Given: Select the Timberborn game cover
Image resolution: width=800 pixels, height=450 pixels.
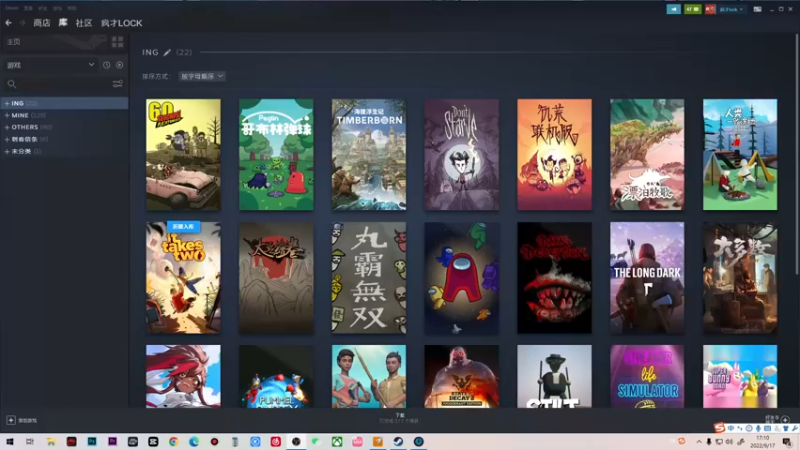Looking at the screenshot, I should coord(369,155).
